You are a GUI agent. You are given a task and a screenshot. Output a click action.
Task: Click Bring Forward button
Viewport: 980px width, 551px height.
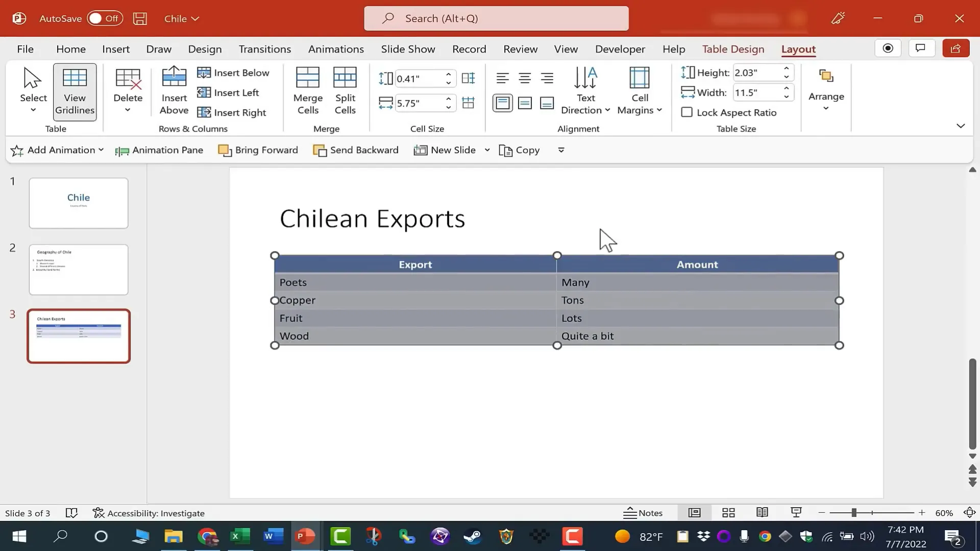258,150
